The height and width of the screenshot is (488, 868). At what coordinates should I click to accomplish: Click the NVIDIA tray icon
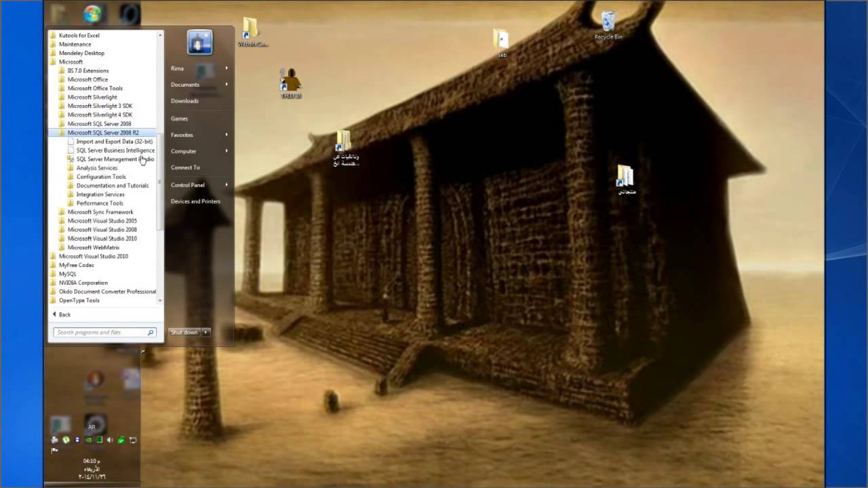(88, 440)
